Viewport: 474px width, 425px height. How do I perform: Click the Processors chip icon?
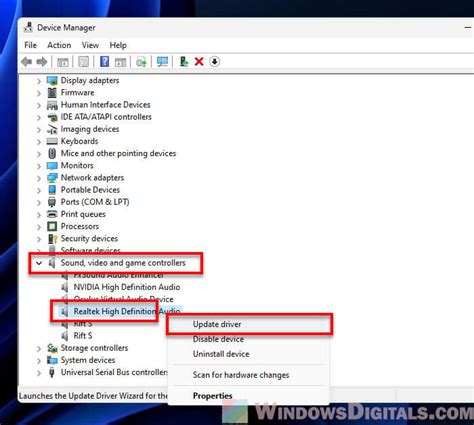tap(52, 226)
